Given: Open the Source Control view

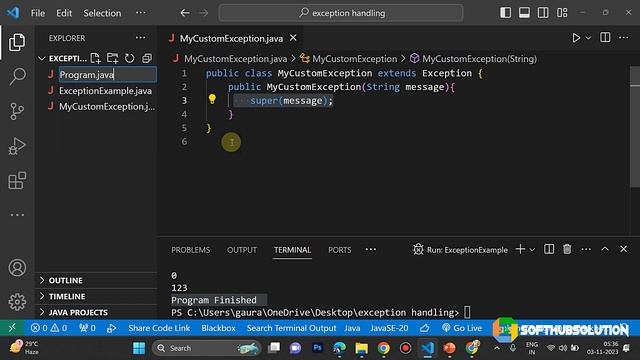Looking at the screenshot, I should [x=17, y=111].
